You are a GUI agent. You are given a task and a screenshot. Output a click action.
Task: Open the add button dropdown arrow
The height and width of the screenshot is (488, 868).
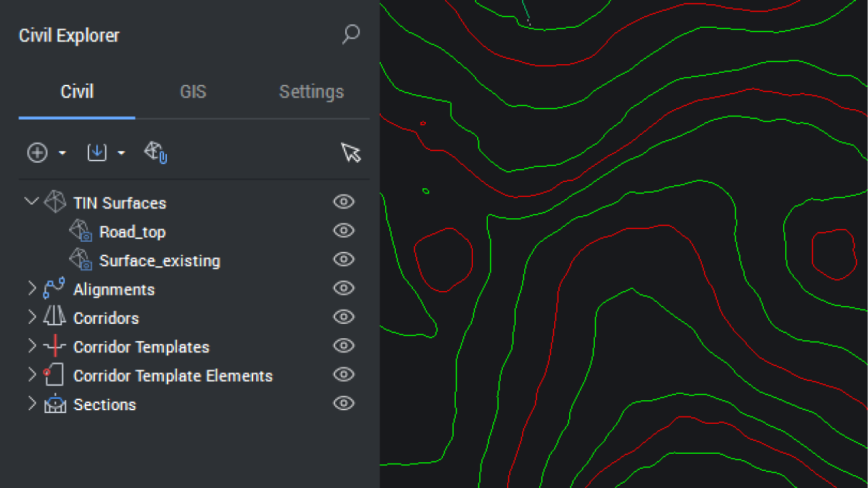[x=63, y=153]
